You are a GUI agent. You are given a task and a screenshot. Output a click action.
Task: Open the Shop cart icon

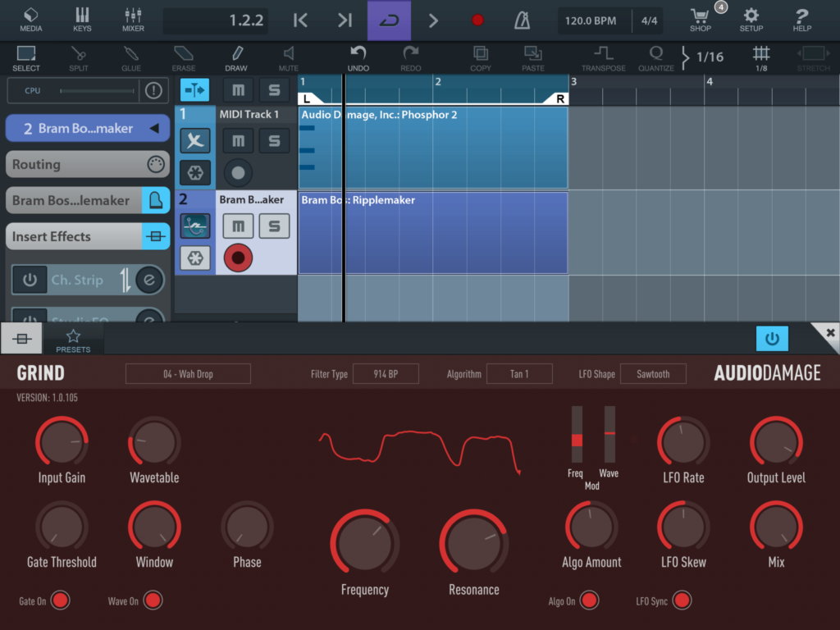point(700,20)
